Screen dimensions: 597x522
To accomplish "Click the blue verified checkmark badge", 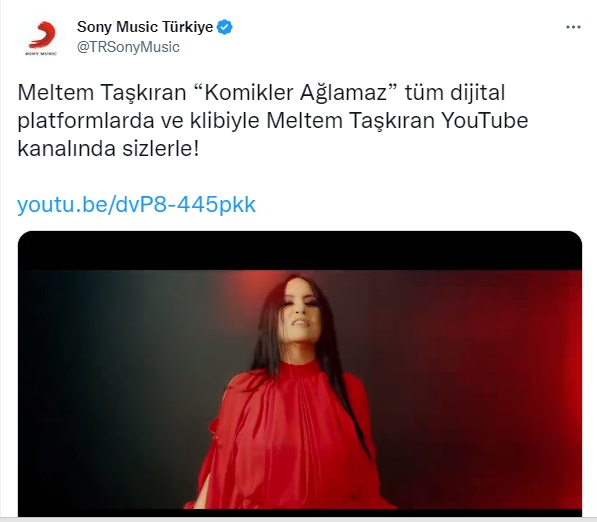I will point(225,27).
